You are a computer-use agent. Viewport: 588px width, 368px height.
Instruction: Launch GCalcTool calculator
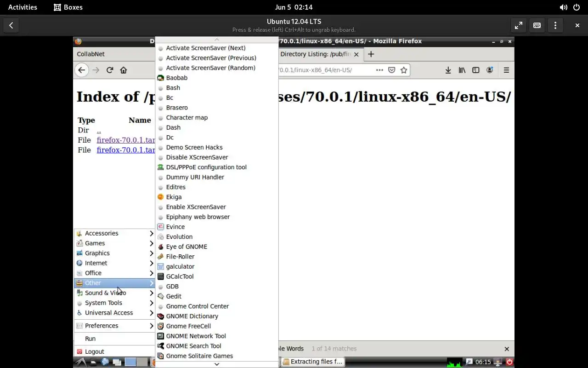(216, 276)
